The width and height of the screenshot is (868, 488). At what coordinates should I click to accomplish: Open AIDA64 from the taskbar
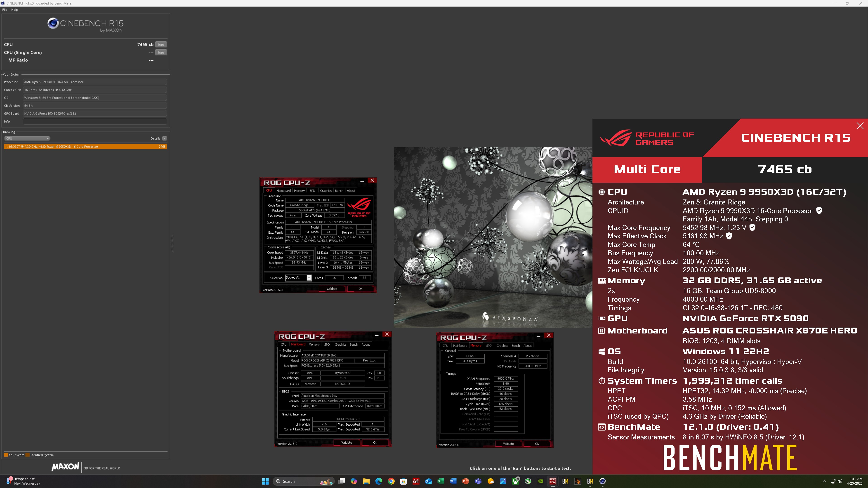[416, 481]
